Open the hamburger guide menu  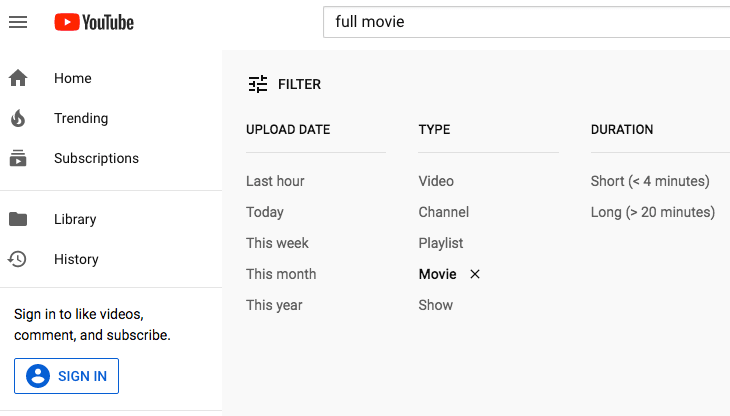18,22
